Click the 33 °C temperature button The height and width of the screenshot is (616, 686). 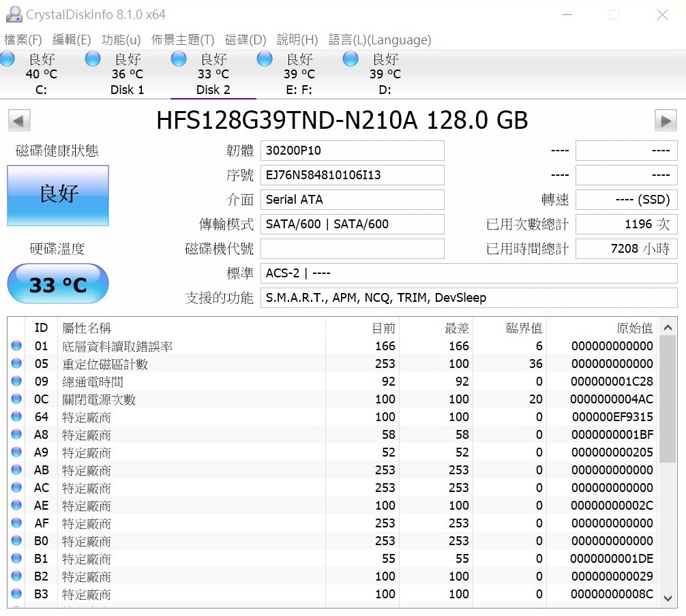(x=58, y=284)
